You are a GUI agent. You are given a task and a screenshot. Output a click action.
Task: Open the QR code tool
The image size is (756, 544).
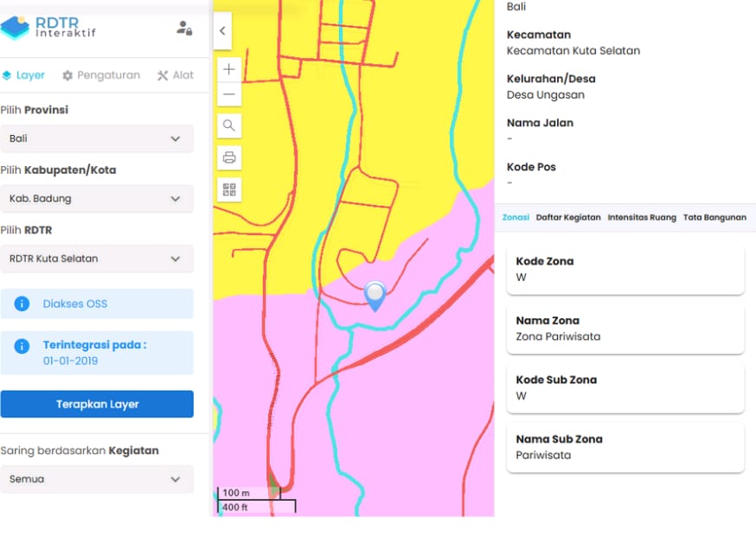[x=229, y=189]
